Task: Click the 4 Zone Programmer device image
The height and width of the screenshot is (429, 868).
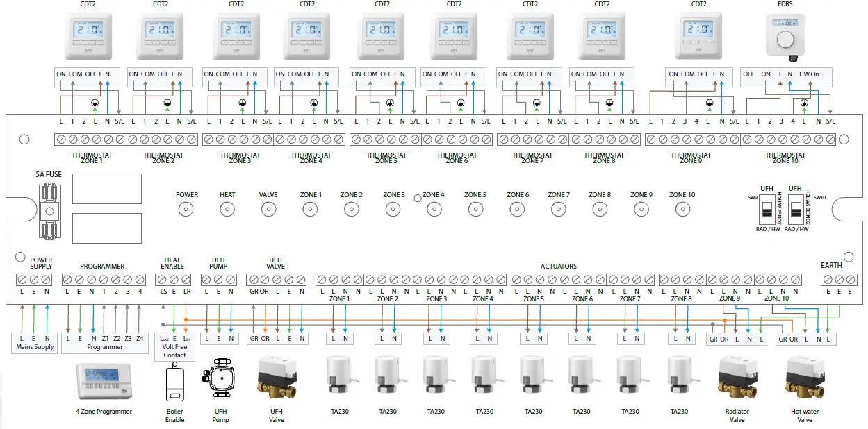Action: pyautogui.click(x=104, y=382)
